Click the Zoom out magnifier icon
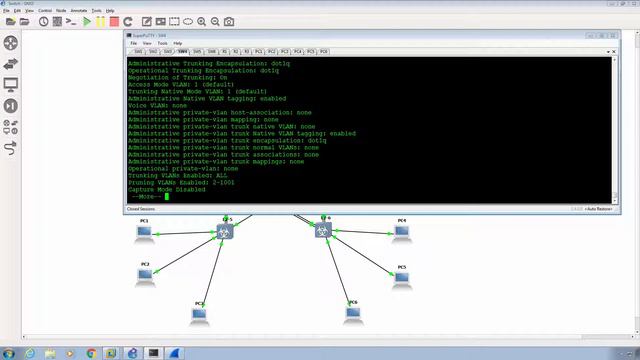Image resolution: width=640 pixels, height=360 pixels. (x=215, y=22)
